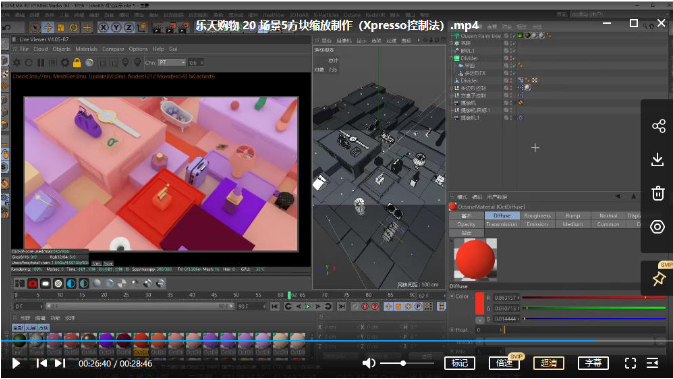Pause the Live Viewer render
Image resolution: width=673 pixels, height=379 pixels.
click(41, 63)
